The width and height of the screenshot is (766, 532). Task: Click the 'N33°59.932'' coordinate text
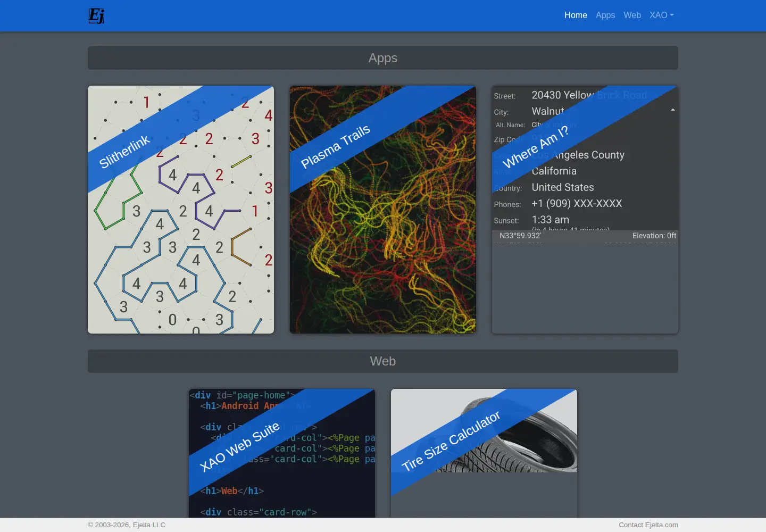point(520,236)
